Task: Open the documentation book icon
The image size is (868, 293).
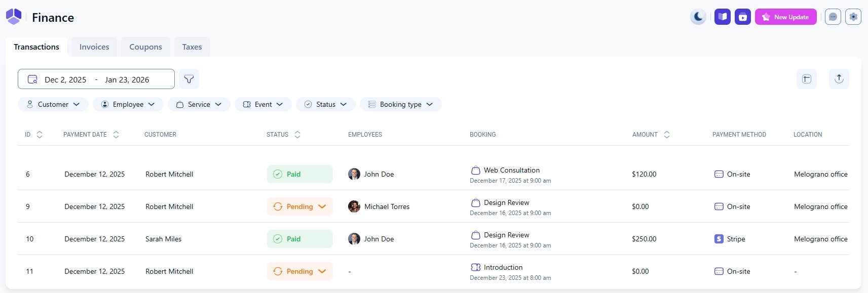Action: (x=722, y=17)
